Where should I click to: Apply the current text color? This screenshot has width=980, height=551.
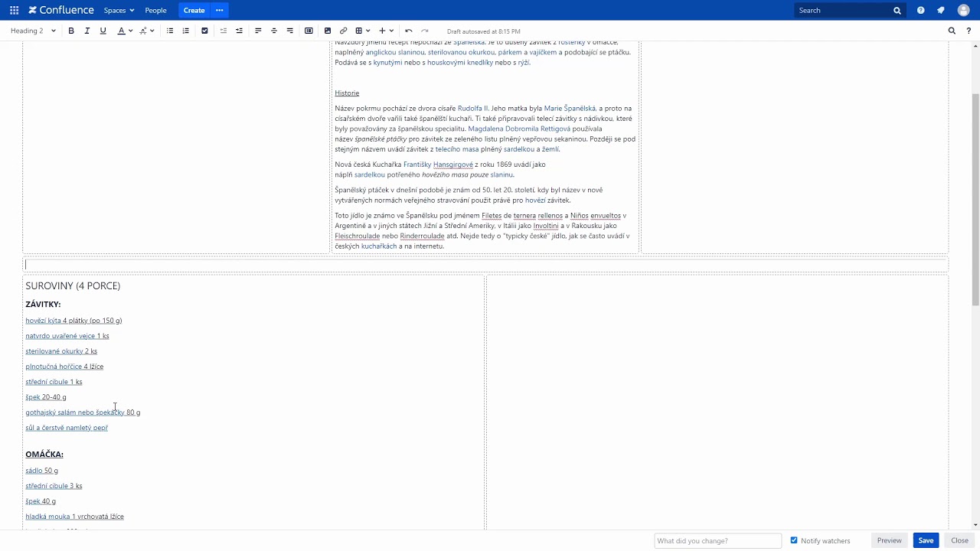point(121,31)
